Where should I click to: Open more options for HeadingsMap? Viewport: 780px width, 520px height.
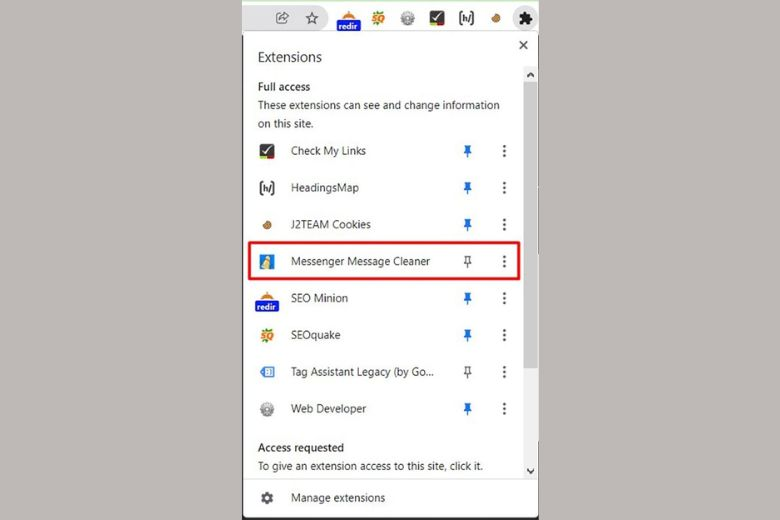[504, 188]
